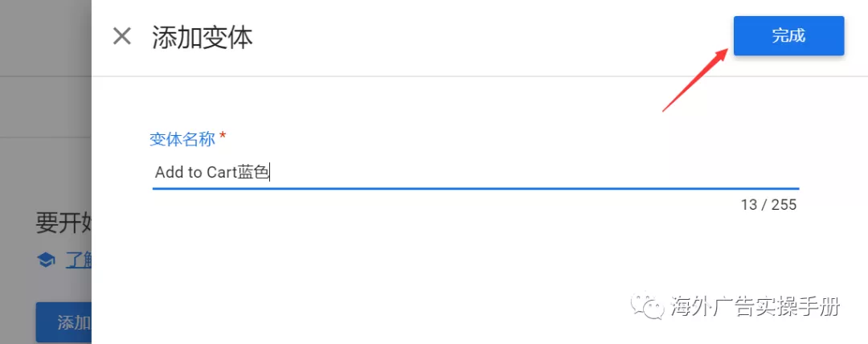Open the 了解 link behind the dialog
868x344 pixels.
click(x=78, y=260)
